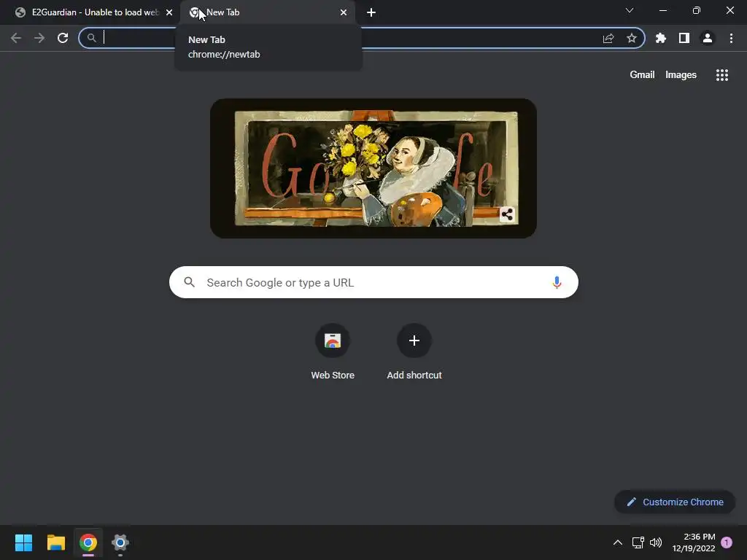The height and width of the screenshot is (560, 747).
Task: Bookmark this tab with the star icon
Action: 632,38
